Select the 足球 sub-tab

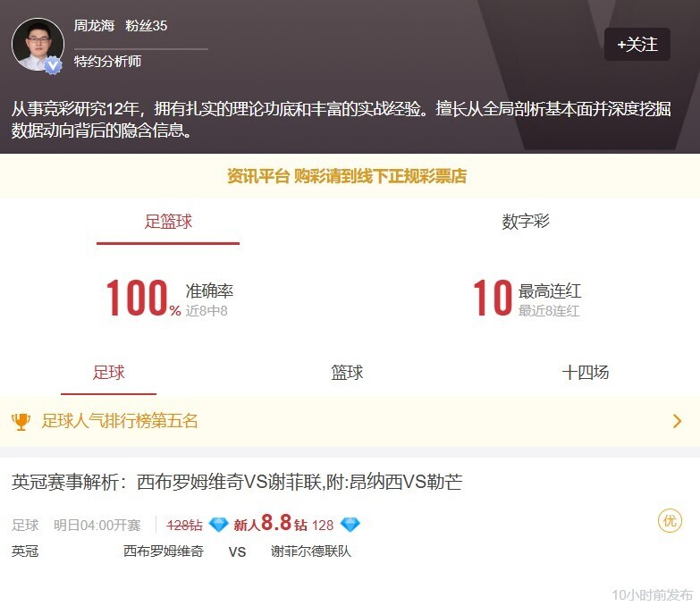tap(108, 372)
